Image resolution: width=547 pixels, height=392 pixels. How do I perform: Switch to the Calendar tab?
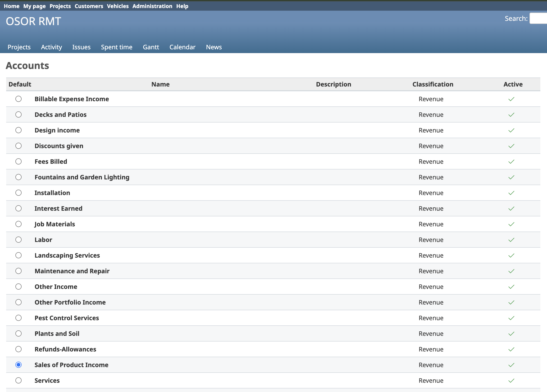pos(182,47)
